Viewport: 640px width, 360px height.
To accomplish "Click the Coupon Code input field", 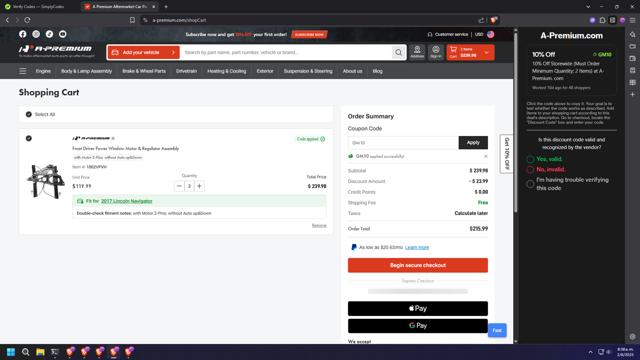I will click(403, 142).
